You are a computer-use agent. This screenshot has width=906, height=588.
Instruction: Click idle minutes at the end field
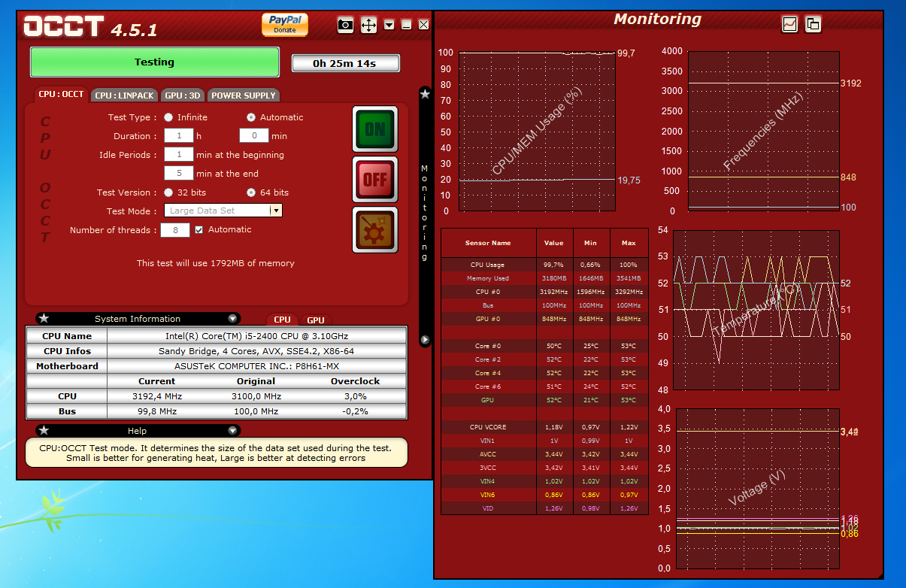click(179, 174)
